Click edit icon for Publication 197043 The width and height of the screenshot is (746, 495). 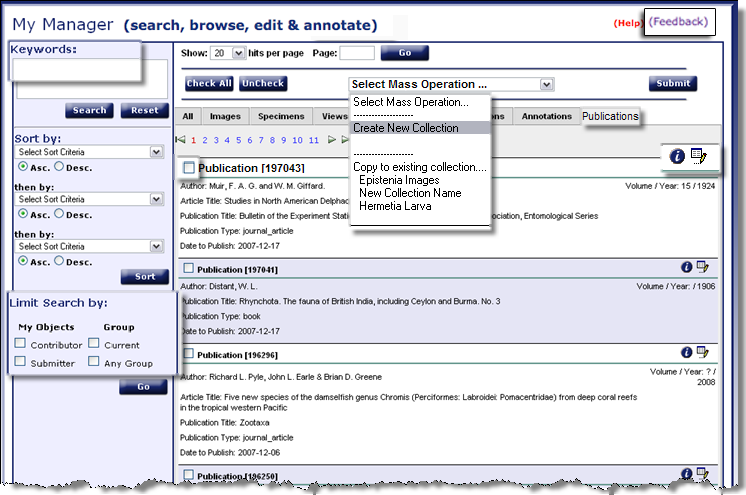699,156
